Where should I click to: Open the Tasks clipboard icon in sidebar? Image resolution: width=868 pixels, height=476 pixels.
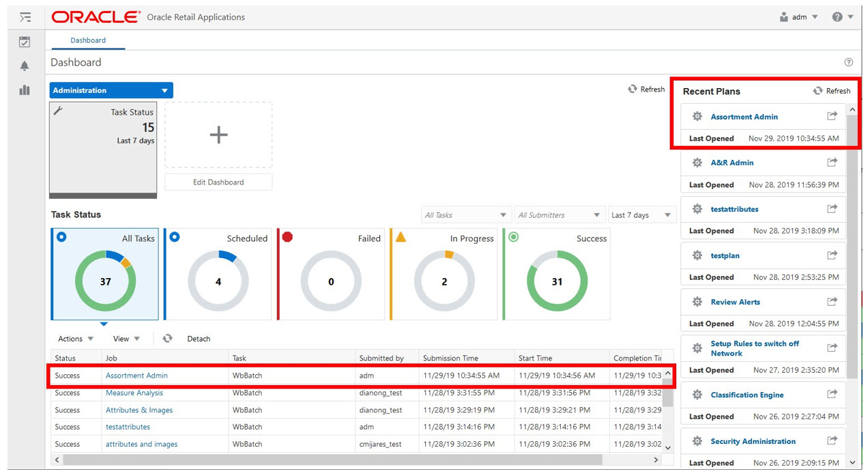point(25,42)
